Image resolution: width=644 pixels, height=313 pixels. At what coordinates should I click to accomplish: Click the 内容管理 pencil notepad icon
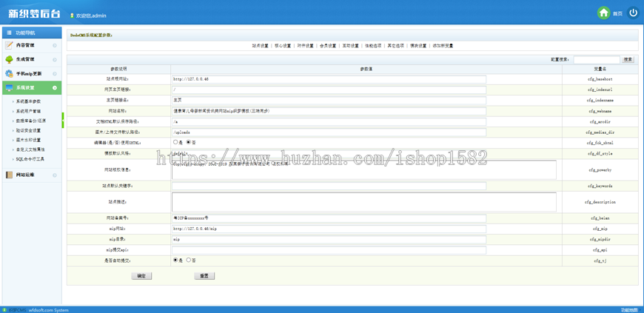pos(9,45)
